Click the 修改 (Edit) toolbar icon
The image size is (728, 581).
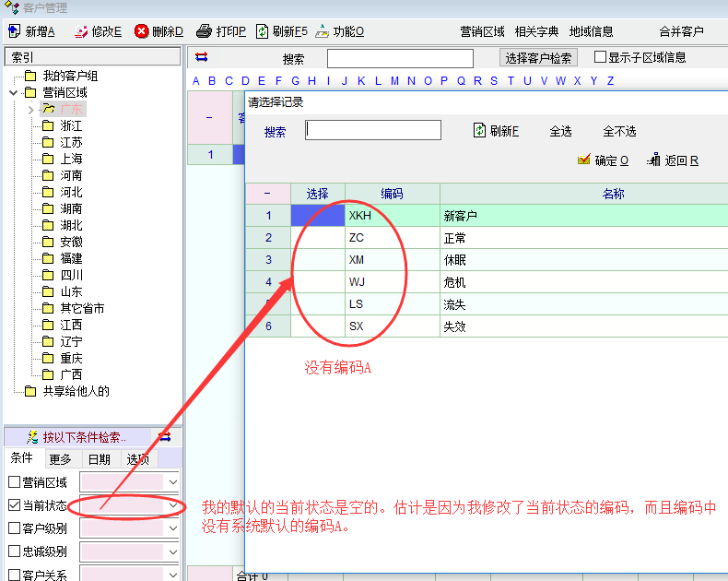pyautogui.click(x=80, y=31)
